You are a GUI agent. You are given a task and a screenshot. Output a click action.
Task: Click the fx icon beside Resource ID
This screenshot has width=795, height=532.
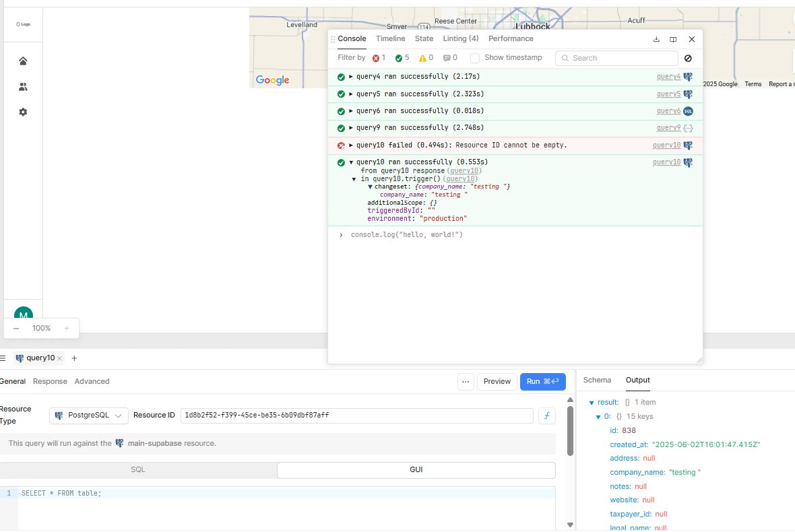click(x=546, y=415)
